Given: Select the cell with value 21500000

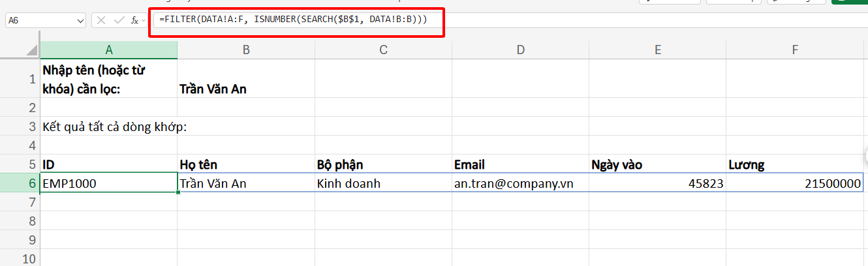Looking at the screenshot, I should pos(794,183).
